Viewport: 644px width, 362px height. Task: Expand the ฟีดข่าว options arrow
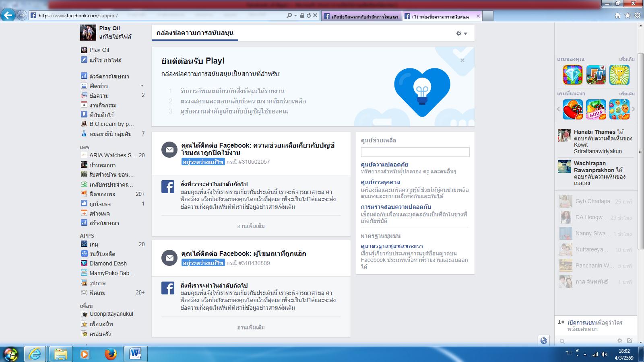pos(142,86)
